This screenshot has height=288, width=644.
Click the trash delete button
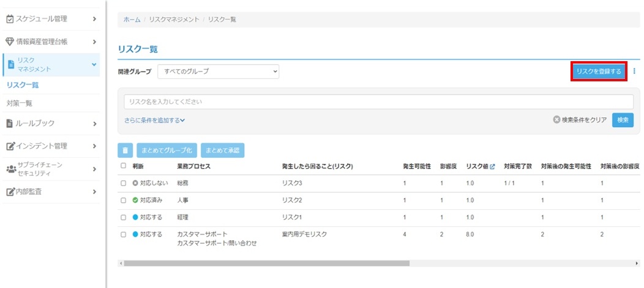pyautogui.click(x=125, y=150)
